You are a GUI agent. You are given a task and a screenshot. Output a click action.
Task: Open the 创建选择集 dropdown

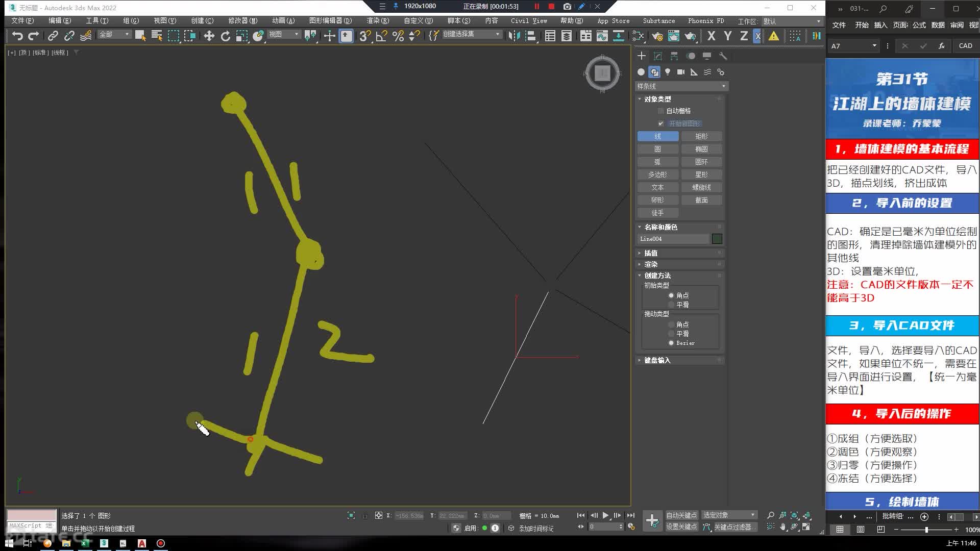point(471,34)
